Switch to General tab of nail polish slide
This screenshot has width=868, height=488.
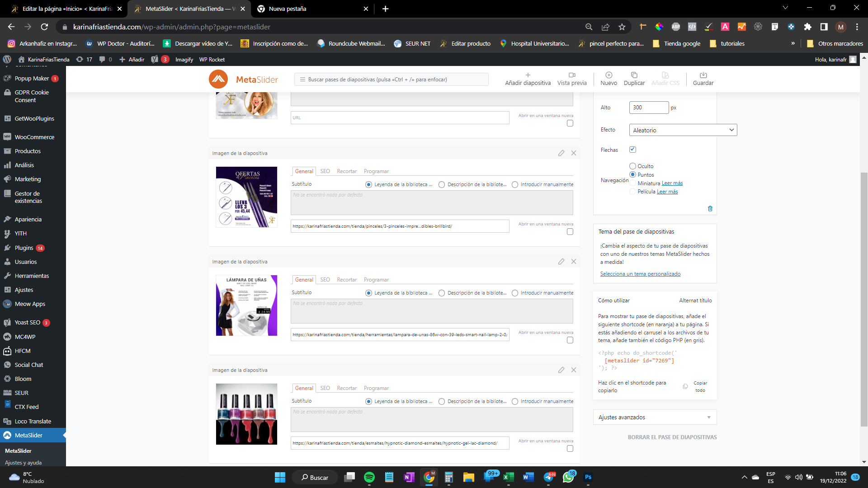304,388
